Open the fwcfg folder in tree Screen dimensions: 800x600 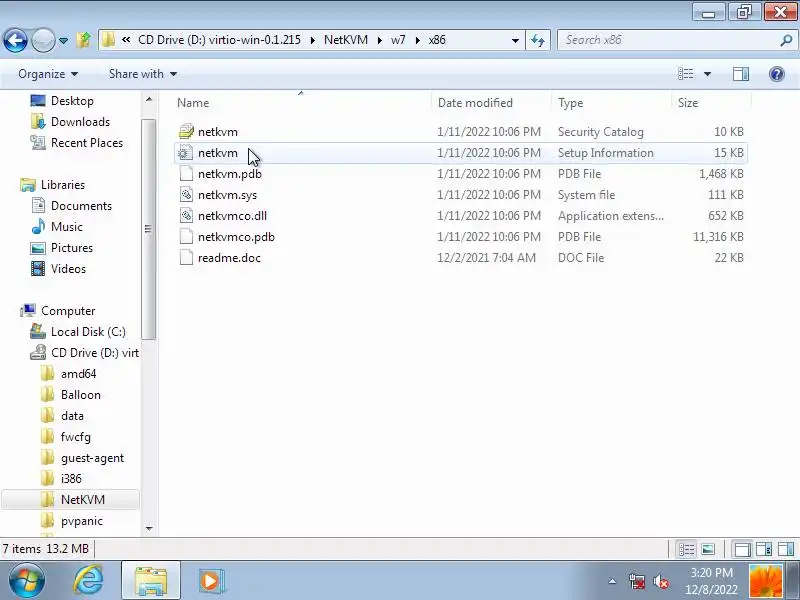pos(76,437)
